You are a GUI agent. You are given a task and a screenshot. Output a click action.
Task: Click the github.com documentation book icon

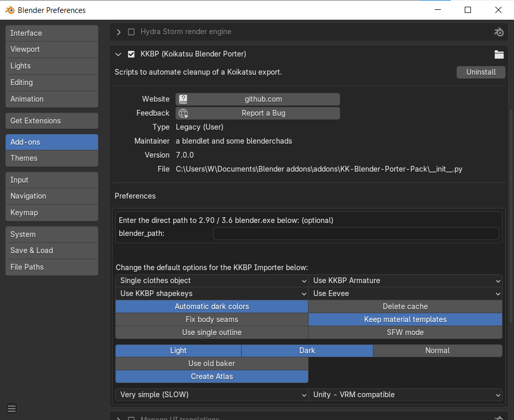(183, 99)
